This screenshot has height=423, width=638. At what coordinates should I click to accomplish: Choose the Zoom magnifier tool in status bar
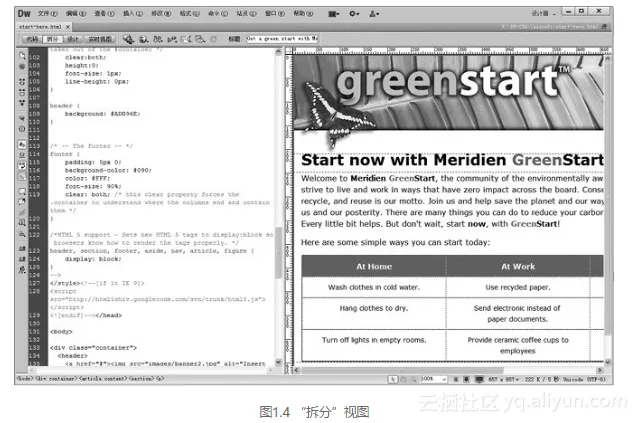[x=413, y=379]
